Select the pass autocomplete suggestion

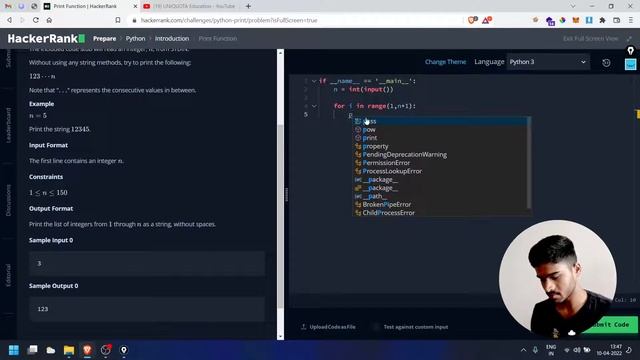point(440,121)
